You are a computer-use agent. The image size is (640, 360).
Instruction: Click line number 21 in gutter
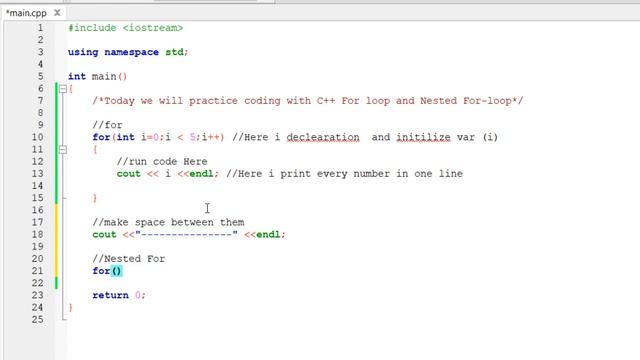click(x=38, y=271)
